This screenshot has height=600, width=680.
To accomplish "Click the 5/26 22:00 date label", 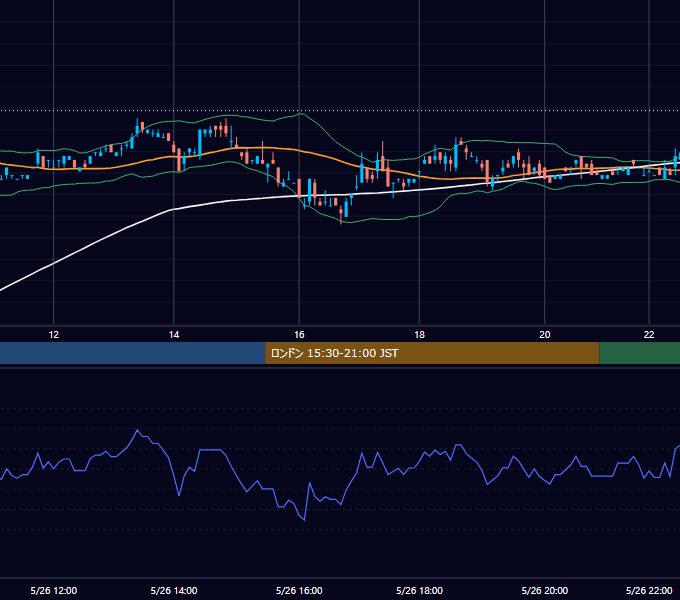I will coord(649,590).
